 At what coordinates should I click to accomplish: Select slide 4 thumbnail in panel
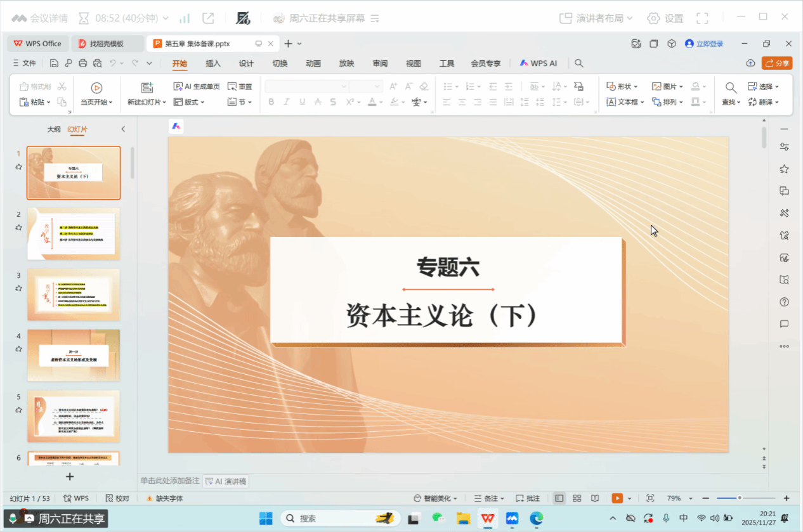pyautogui.click(x=74, y=355)
